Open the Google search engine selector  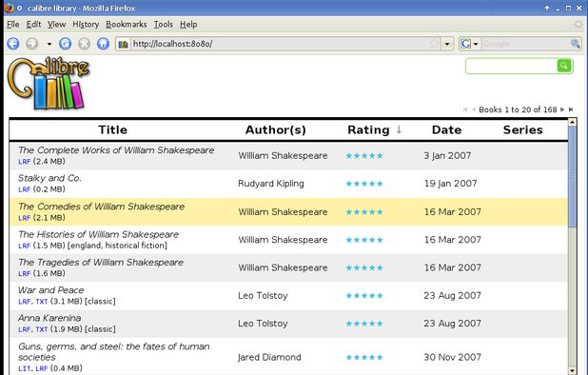pyautogui.click(x=469, y=44)
